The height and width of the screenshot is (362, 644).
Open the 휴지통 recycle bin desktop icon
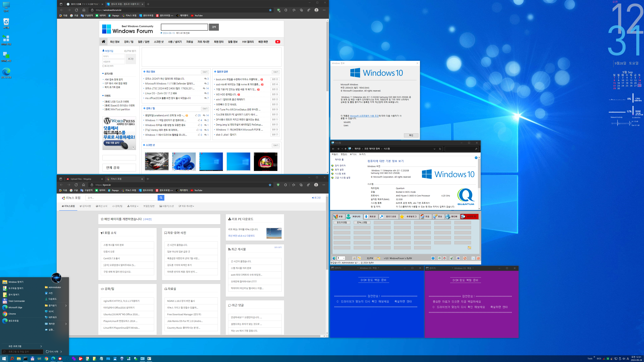click(6, 23)
